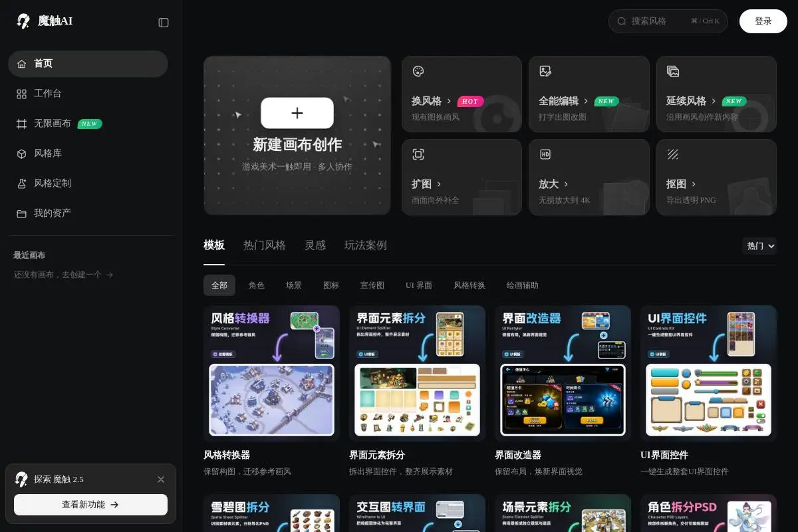This screenshot has height=532, width=798.
Task: Click the 魔触AI logo icon
Action: (23, 21)
